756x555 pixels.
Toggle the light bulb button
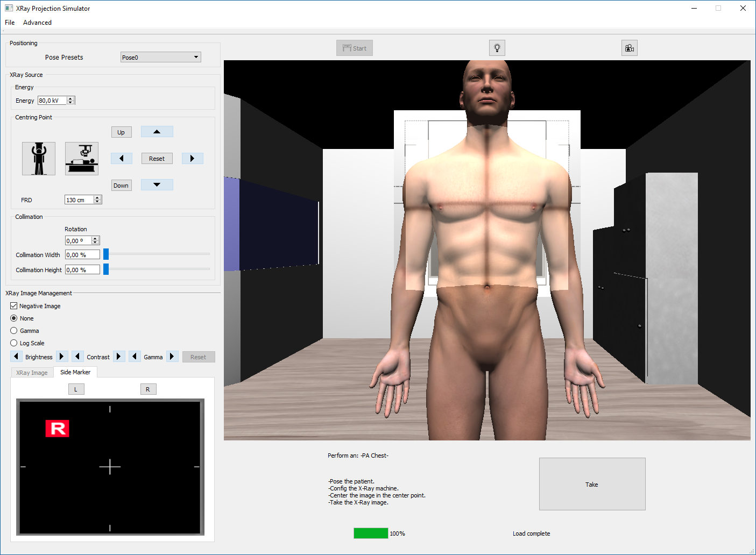click(497, 48)
